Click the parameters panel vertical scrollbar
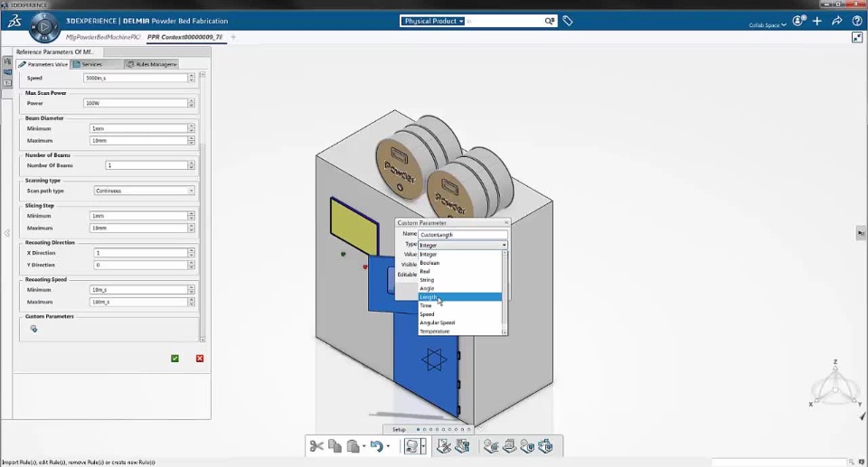 pos(203,207)
